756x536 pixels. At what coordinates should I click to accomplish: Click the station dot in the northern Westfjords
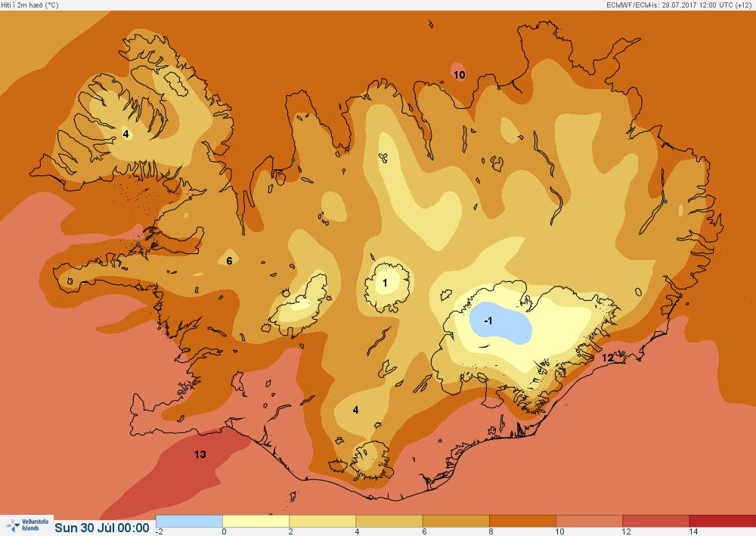coord(114,81)
